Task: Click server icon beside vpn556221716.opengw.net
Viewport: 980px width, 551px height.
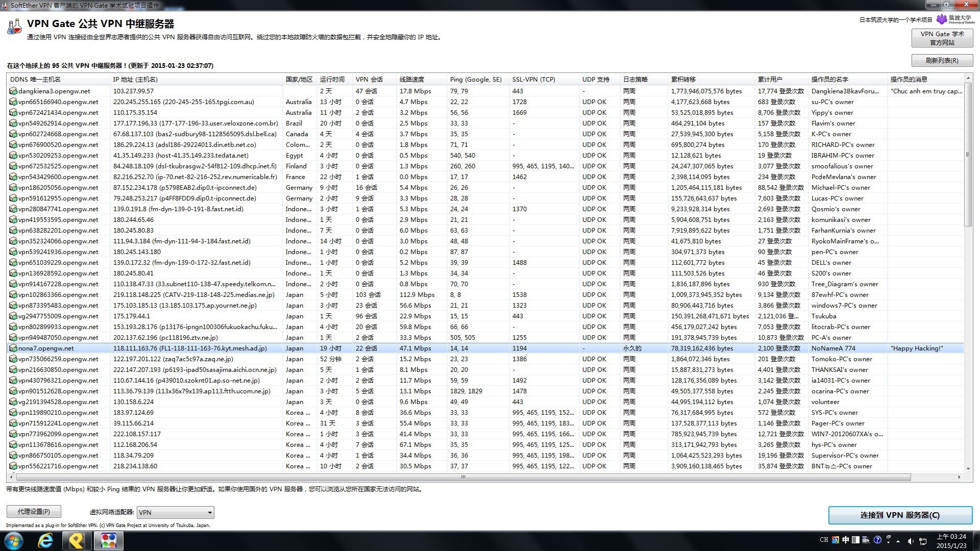Action: (13, 466)
